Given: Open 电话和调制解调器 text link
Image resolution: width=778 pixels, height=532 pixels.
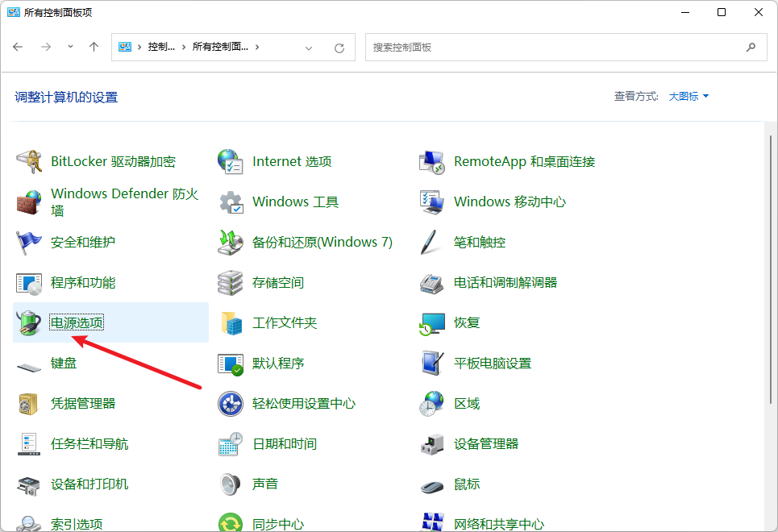Looking at the screenshot, I should 505,283.
